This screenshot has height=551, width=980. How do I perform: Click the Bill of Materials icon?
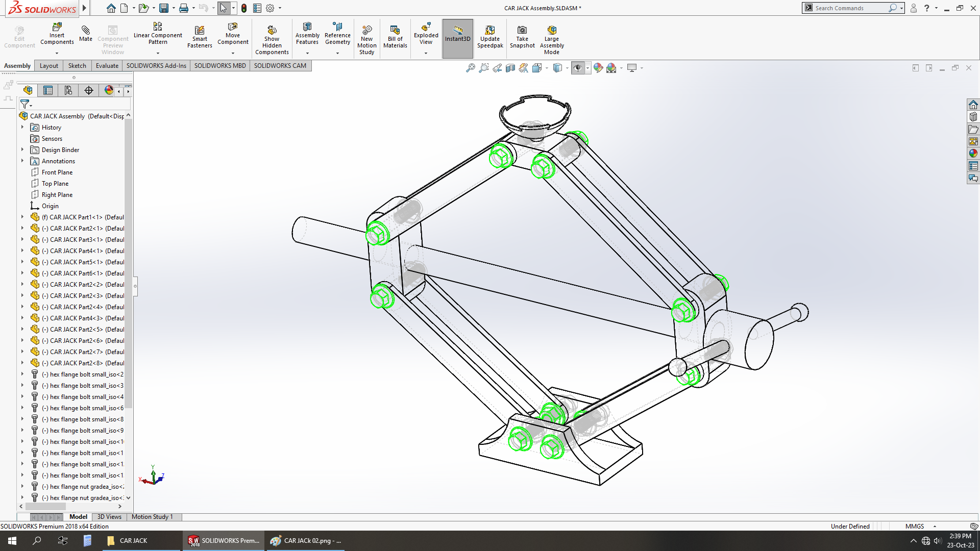(395, 31)
